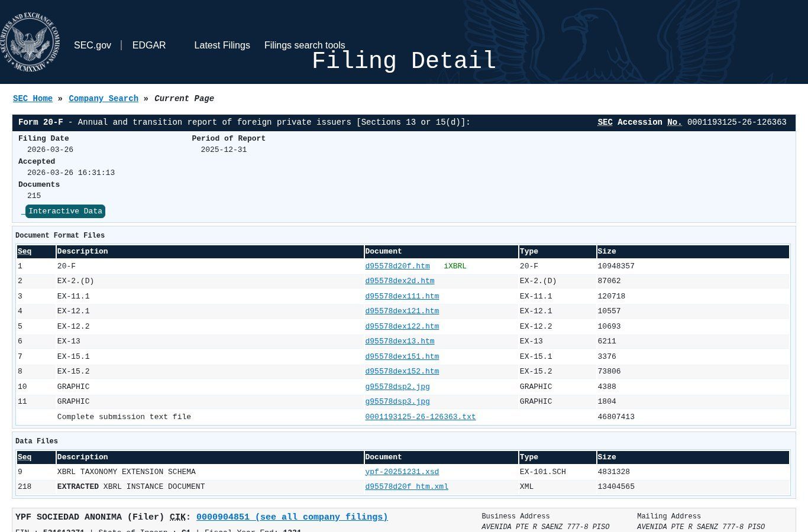Viewport: 808px width, 532px height.
Task: Navigate to SEC Home breadcrumb
Action: (33, 99)
